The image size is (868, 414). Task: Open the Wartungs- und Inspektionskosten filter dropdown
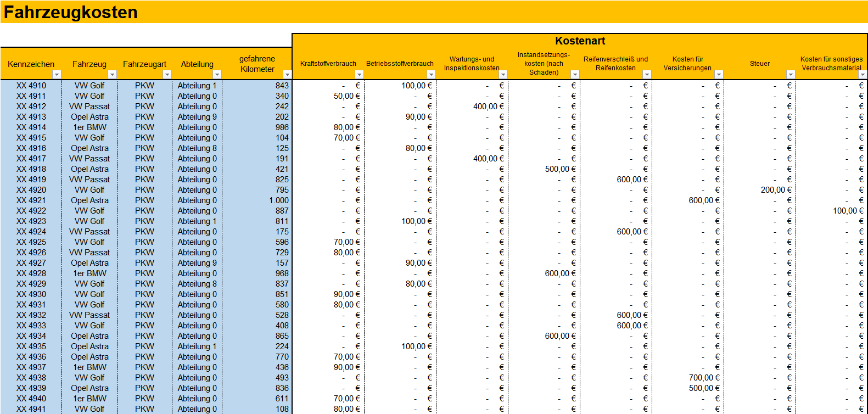(503, 74)
